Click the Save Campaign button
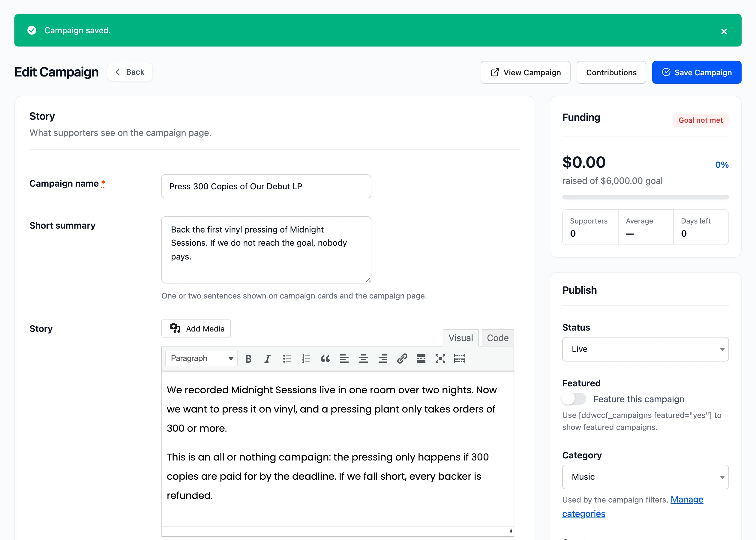 click(697, 72)
